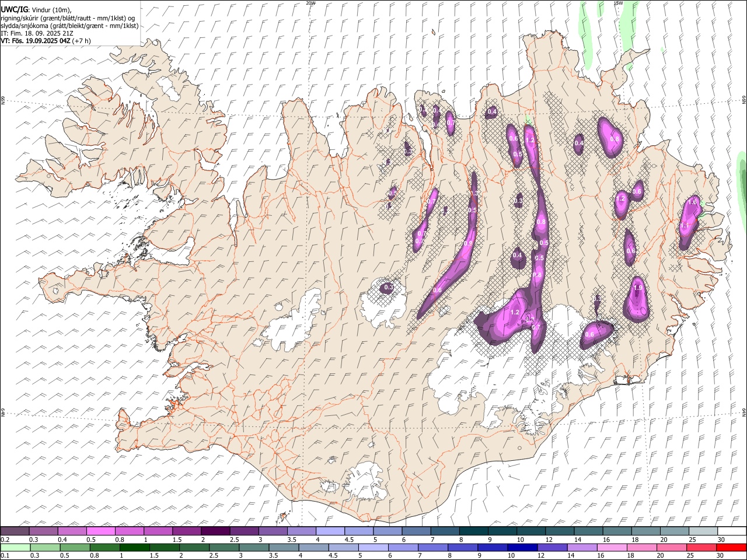The width and height of the screenshot is (747, 560).
Task: Click the '0.1' label on the rain legend
Action: pyautogui.click(x=4, y=555)
